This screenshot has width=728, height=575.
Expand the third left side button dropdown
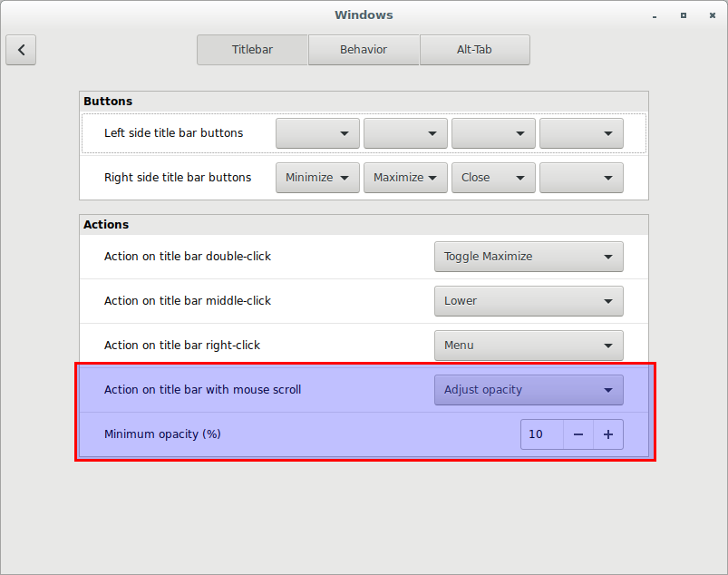493,133
